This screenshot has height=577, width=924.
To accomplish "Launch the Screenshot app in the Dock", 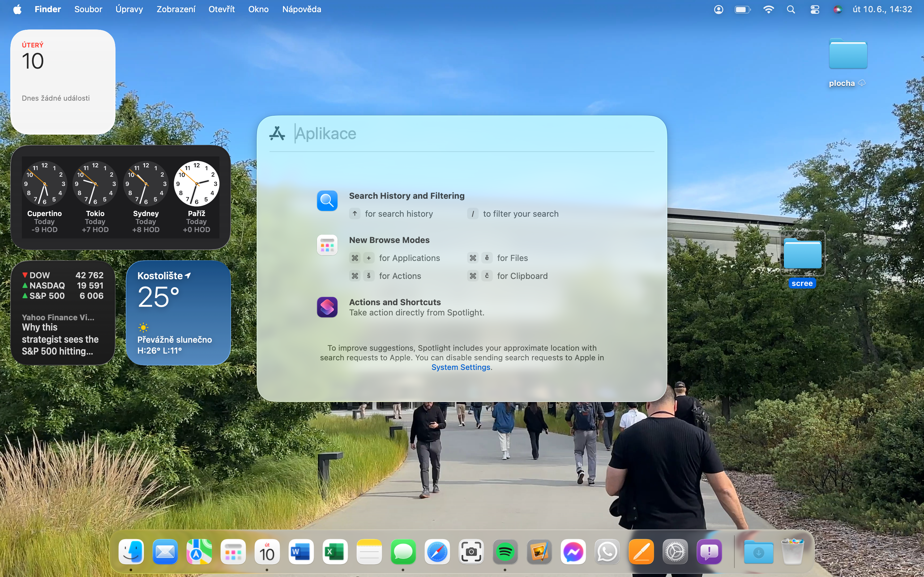I will 471,552.
